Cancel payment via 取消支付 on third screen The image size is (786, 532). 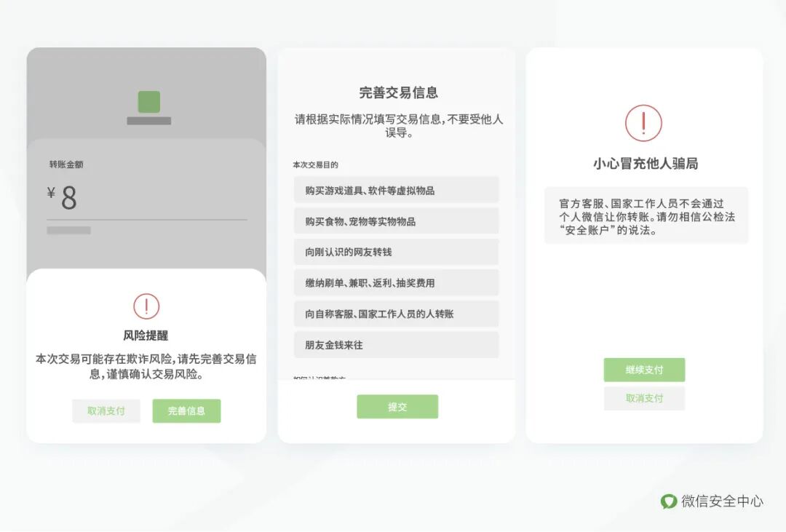click(x=643, y=398)
